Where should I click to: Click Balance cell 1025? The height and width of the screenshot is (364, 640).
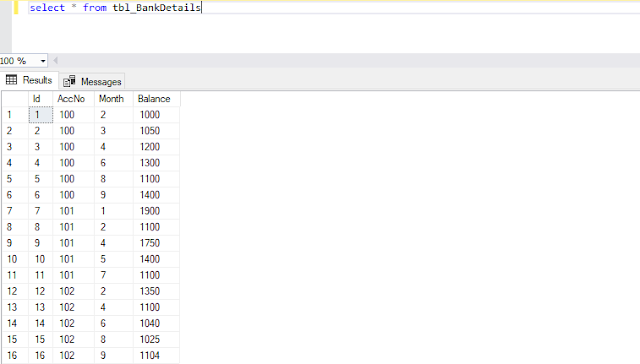pyautogui.click(x=156, y=340)
